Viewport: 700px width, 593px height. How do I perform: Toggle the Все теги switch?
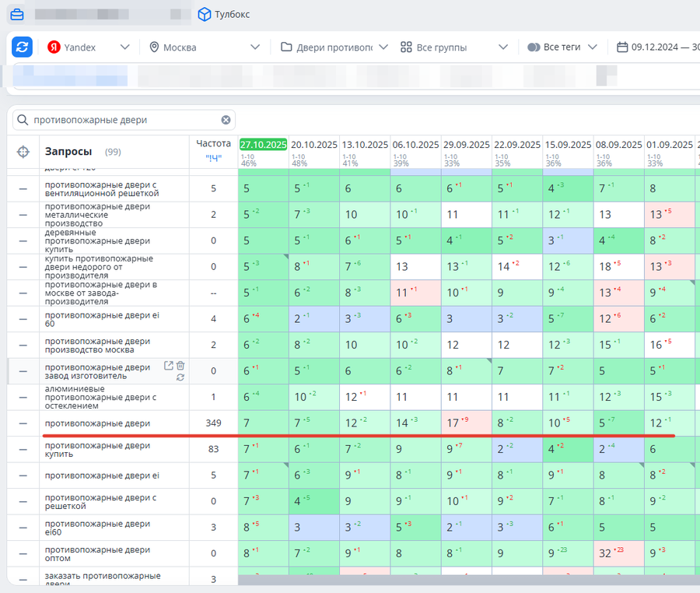(534, 47)
